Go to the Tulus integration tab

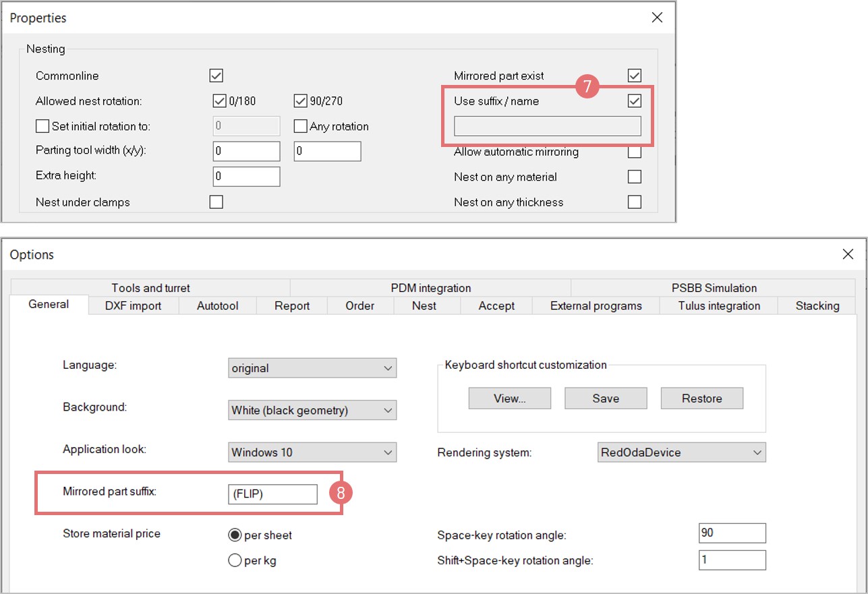click(x=719, y=305)
